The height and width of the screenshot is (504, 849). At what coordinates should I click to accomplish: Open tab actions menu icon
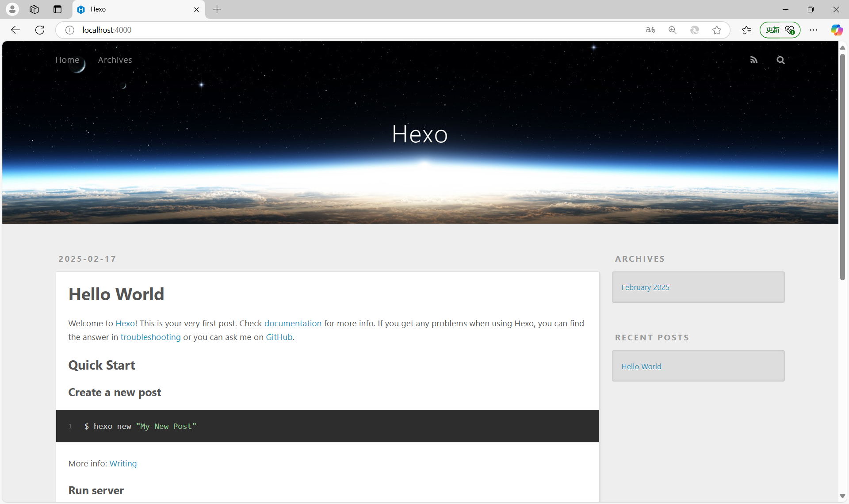(x=57, y=9)
